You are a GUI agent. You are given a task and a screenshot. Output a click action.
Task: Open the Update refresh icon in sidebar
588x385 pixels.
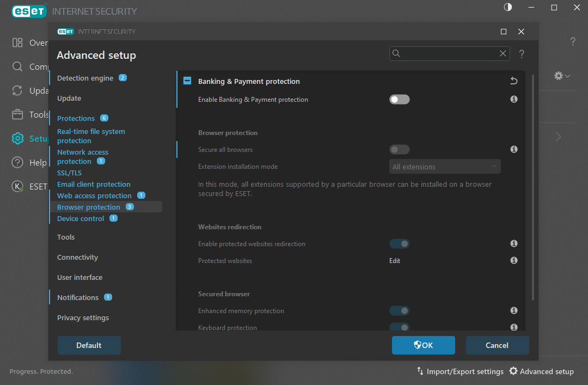pos(17,90)
